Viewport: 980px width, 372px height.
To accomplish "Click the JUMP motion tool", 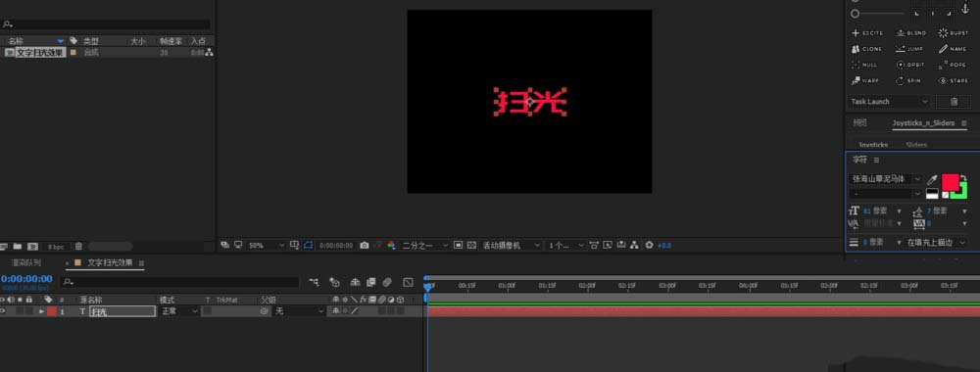I will (909, 49).
